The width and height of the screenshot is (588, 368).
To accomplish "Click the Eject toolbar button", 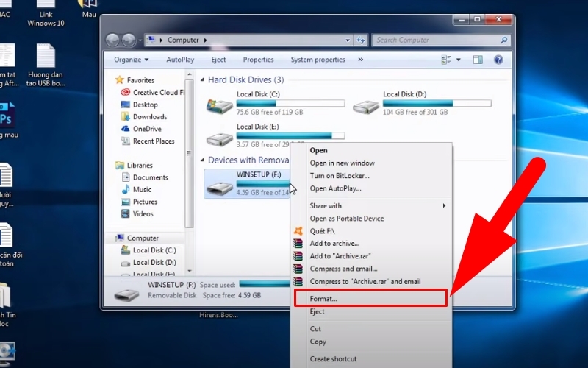I will point(218,60).
